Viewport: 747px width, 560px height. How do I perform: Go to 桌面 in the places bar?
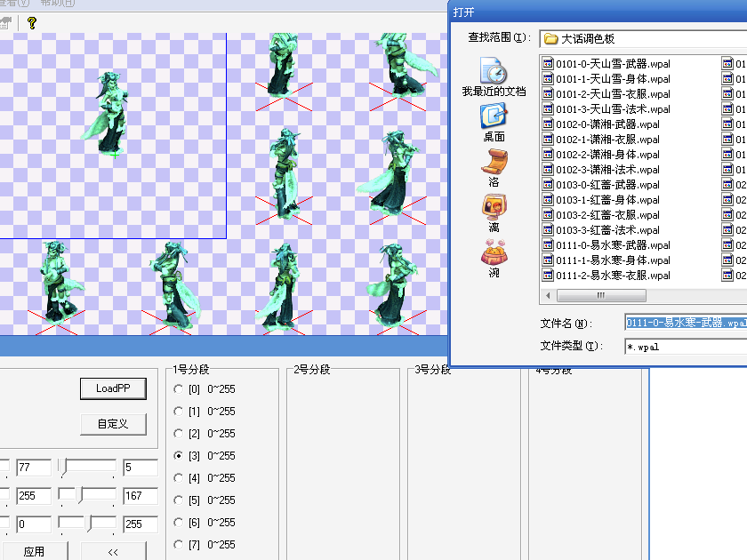coord(494,123)
